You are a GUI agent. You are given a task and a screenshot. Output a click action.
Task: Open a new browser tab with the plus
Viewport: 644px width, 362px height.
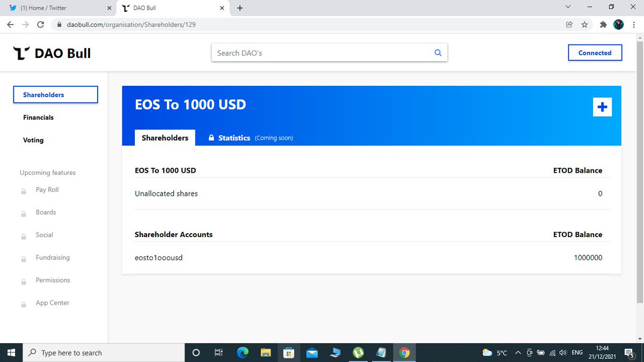click(240, 8)
